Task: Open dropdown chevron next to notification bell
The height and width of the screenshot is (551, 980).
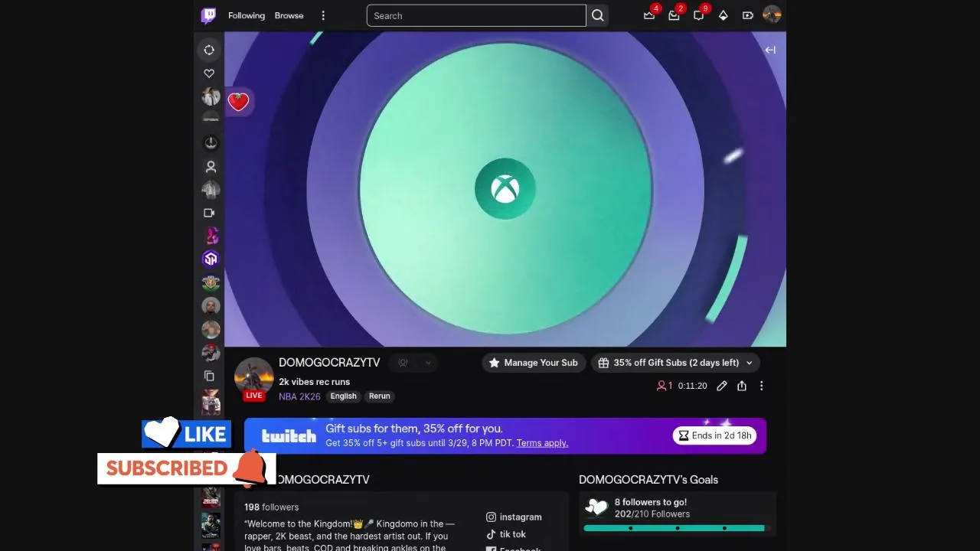Action: click(x=428, y=363)
